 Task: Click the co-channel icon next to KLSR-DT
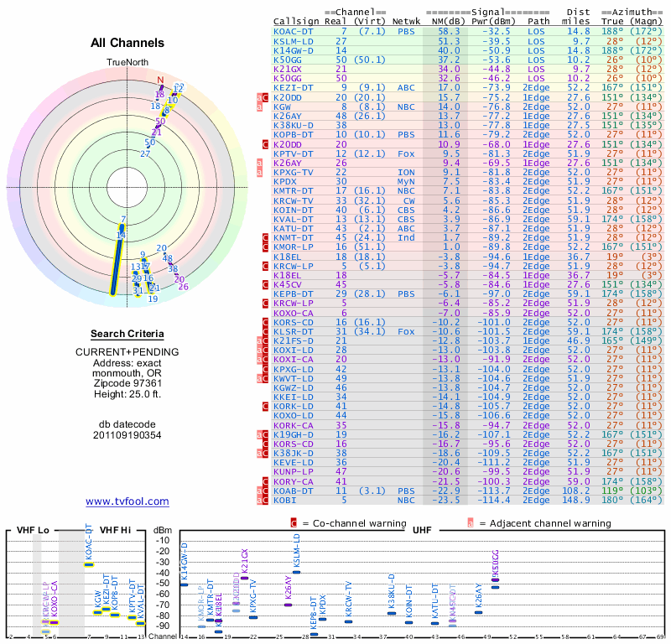pos(266,331)
